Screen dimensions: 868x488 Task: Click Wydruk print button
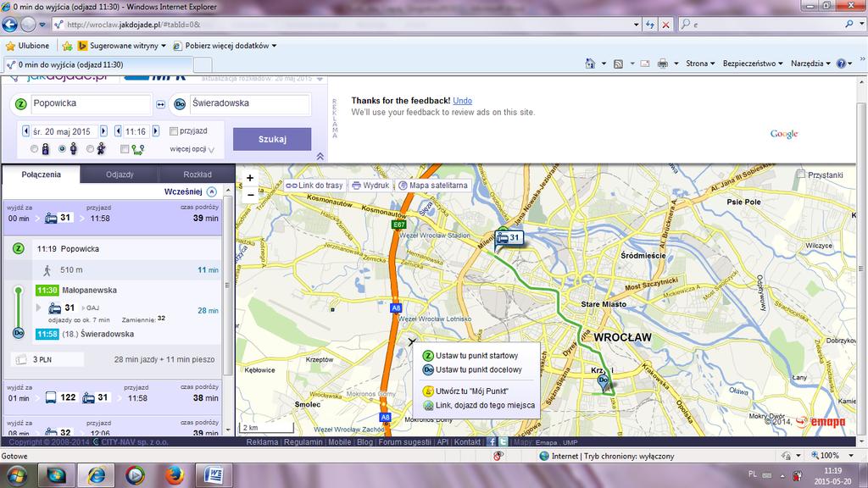371,186
